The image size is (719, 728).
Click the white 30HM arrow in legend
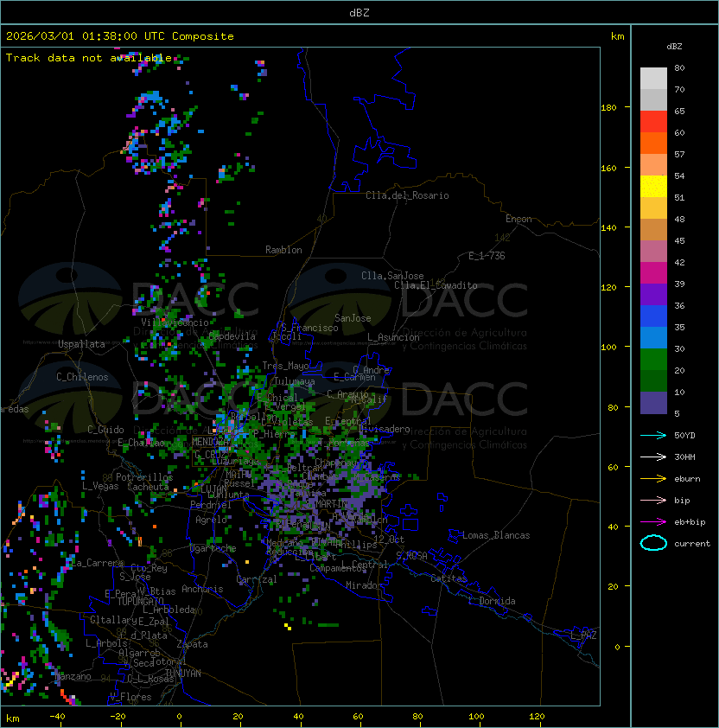(653, 457)
